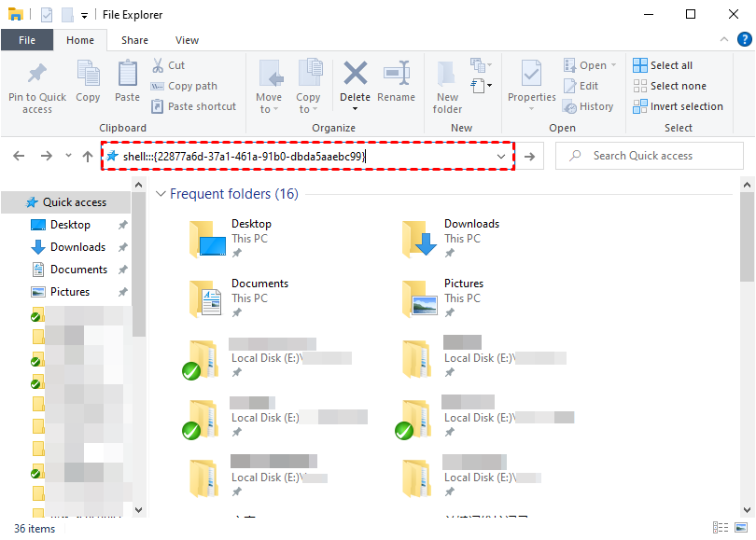Click the red Delete X icon
Viewport: 756px width, 540px height.
[x=356, y=74]
